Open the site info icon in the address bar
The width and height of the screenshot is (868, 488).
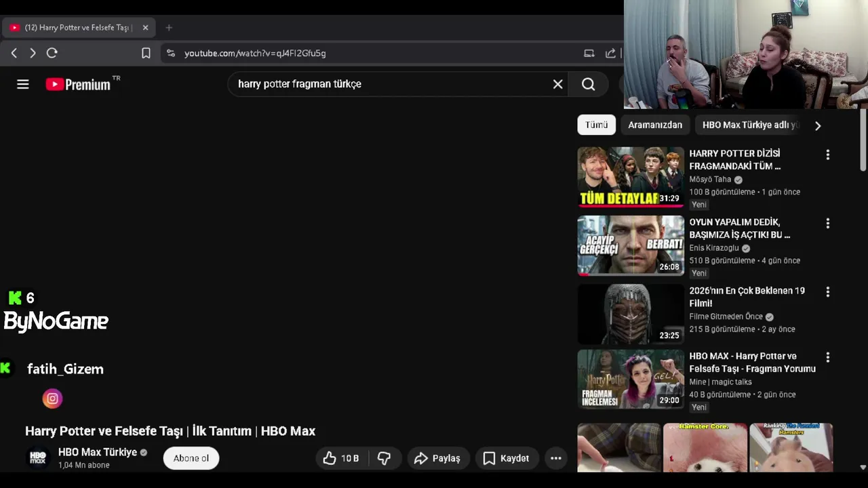(x=171, y=53)
